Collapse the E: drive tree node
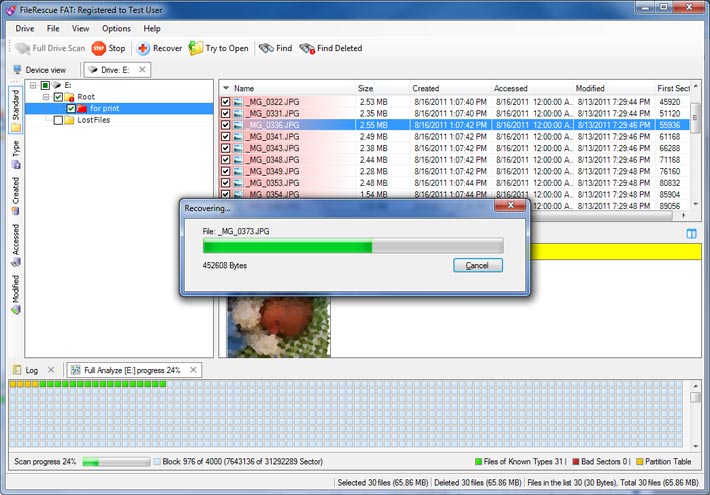710x495 pixels. tap(33, 85)
